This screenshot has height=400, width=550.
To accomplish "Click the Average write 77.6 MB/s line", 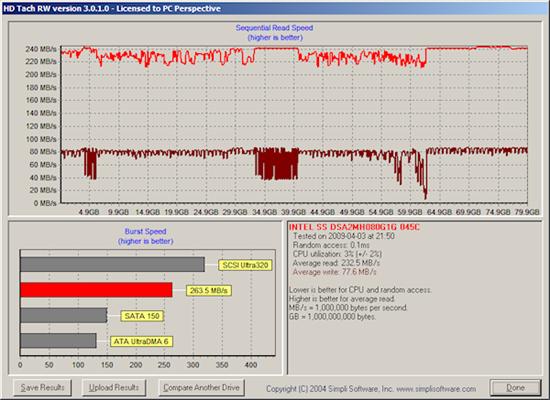I will point(335,272).
